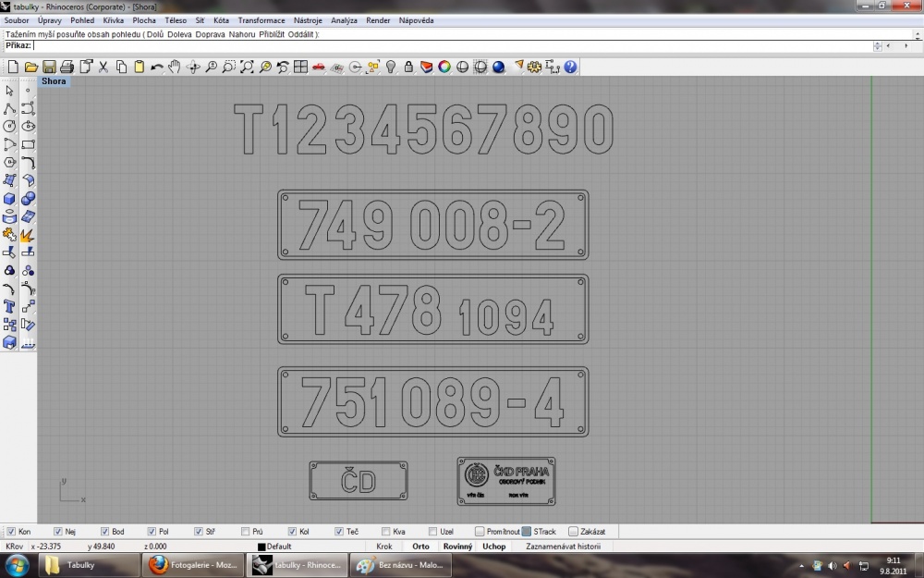Open options with the gear icon
The width and height of the screenshot is (924, 578).
click(x=534, y=67)
